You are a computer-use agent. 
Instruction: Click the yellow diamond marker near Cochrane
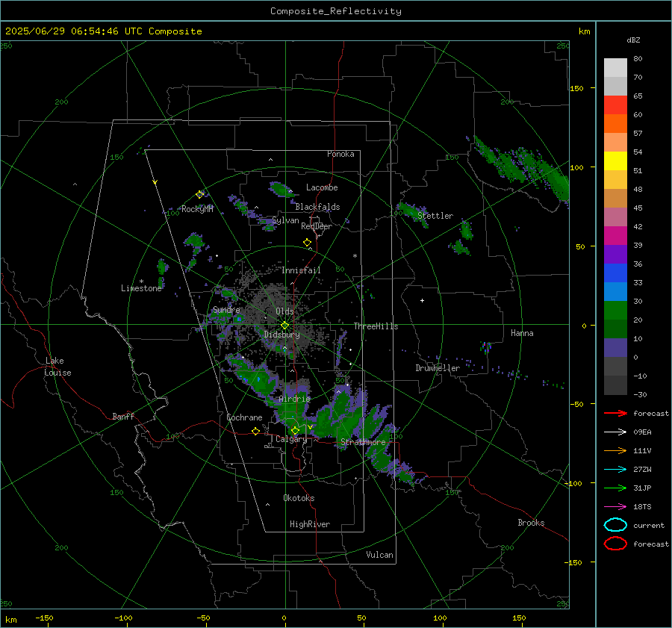(x=255, y=432)
